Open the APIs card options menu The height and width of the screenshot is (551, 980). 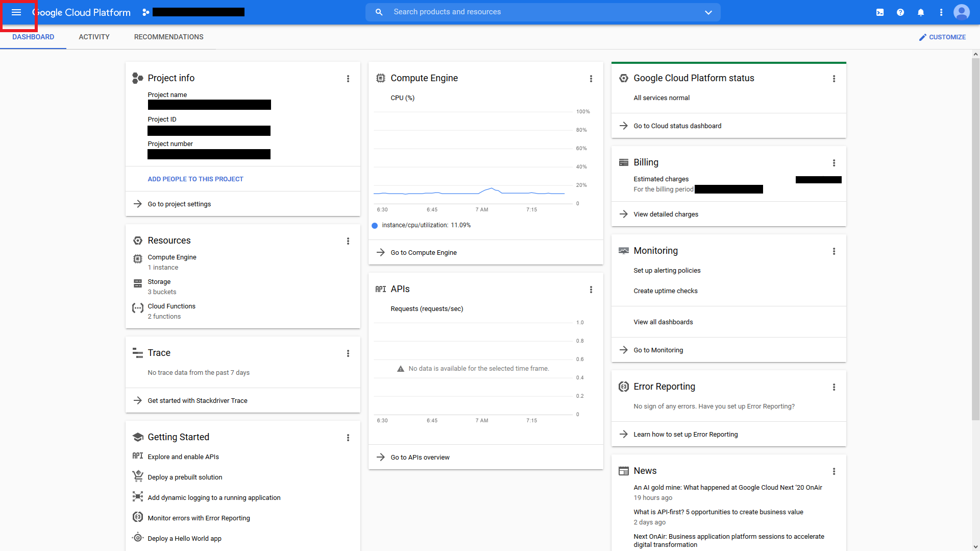(x=591, y=290)
